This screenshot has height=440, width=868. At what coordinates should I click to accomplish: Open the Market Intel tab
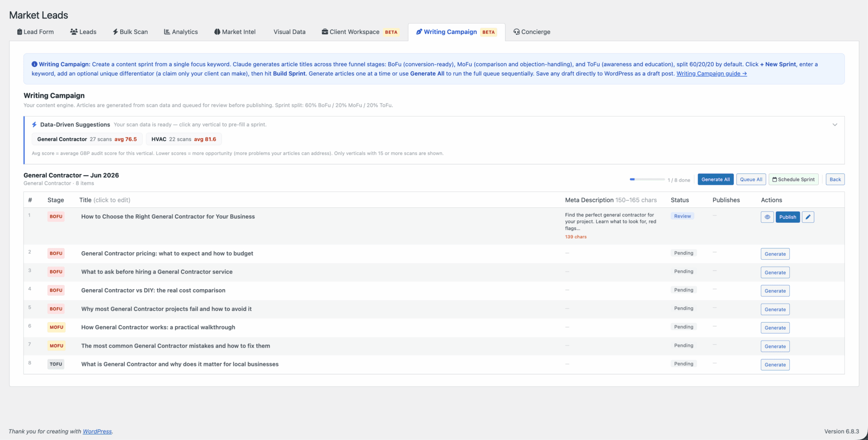click(x=235, y=32)
